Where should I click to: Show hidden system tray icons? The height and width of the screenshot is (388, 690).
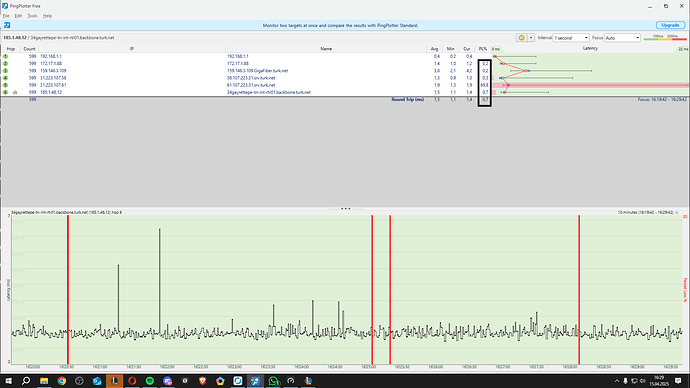pyautogui.click(x=617, y=381)
